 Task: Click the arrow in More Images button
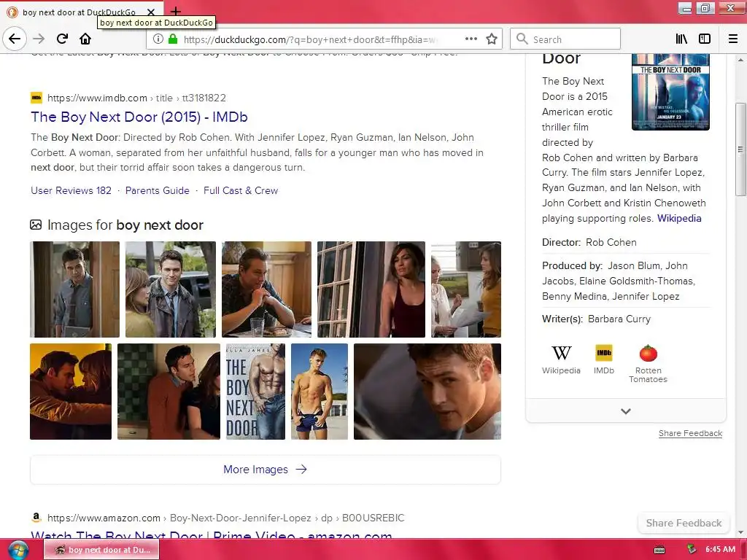point(301,470)
